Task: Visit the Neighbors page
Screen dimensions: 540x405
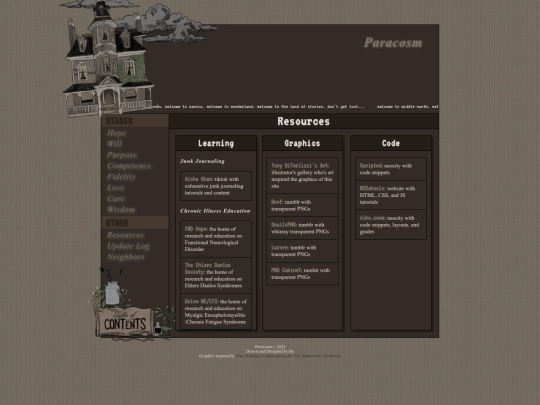Action: coord(126,257)
